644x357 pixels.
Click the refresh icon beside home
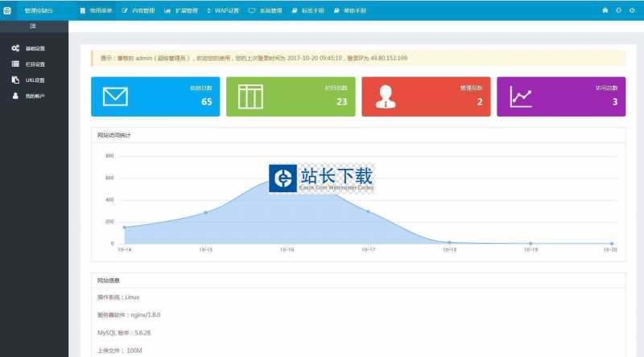pyautogui.click(x=618, y=10)
